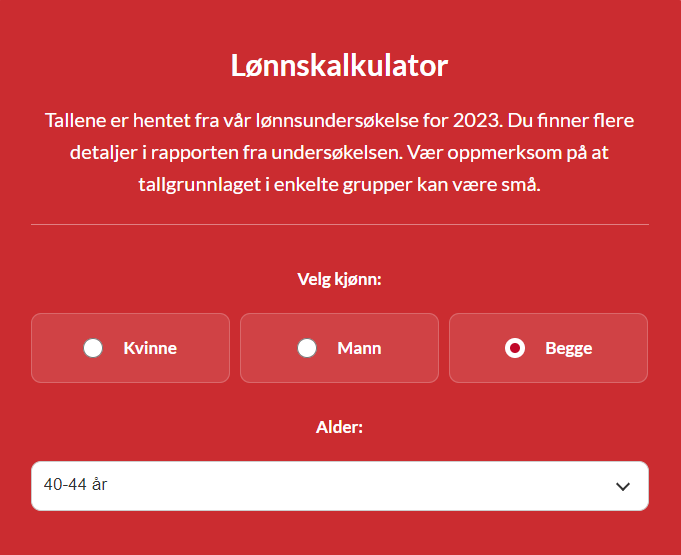Click the chevron arrow in age dropdown
The image size is (681, 555).
623,486
